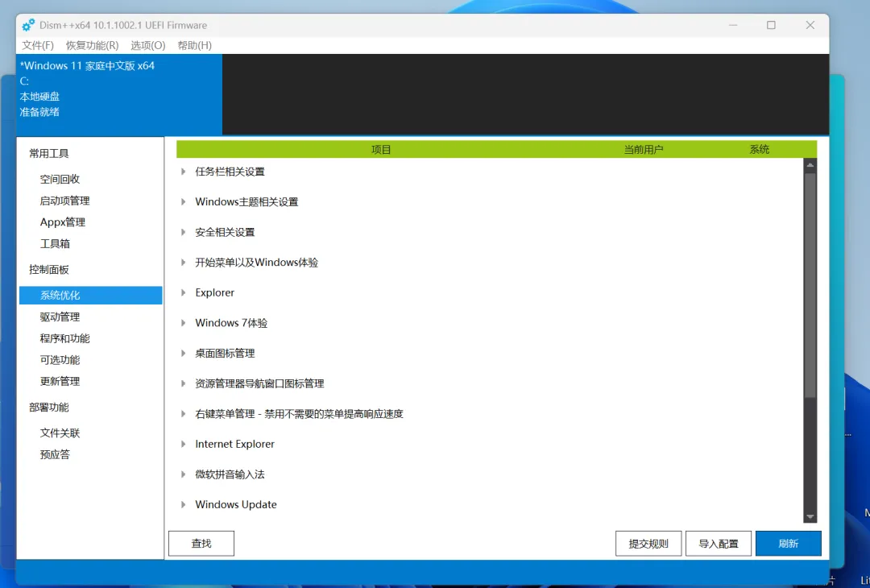870x588 pixels.
Task: Open the 选项(O) menu
Action: 148,45
